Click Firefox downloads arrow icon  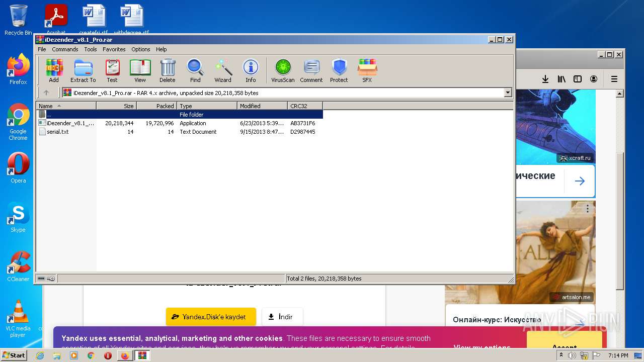click(545, 79)
